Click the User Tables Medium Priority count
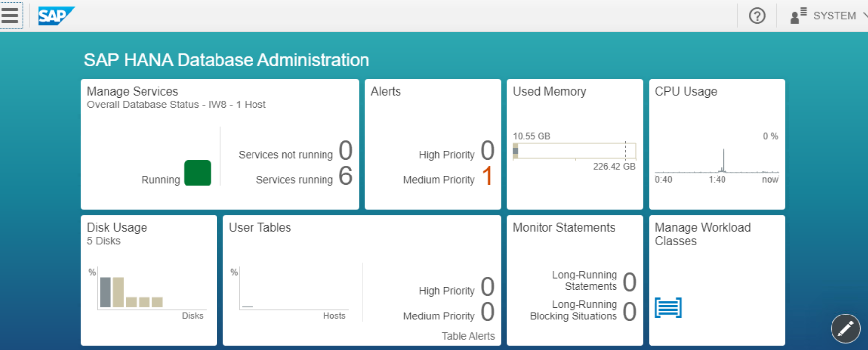The height and width of the screenshot is (350, 868). coord(487,312)
